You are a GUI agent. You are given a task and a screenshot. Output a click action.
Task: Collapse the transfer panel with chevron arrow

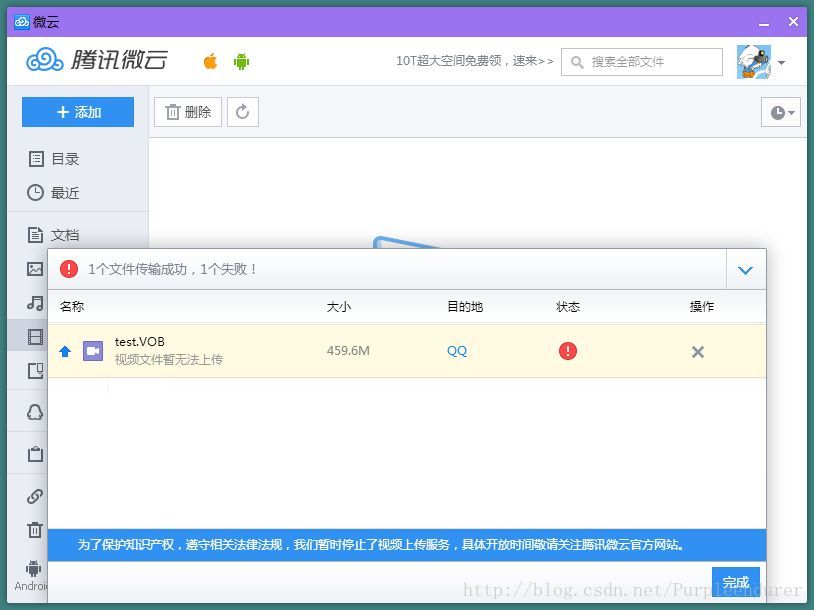coord(745,270)
